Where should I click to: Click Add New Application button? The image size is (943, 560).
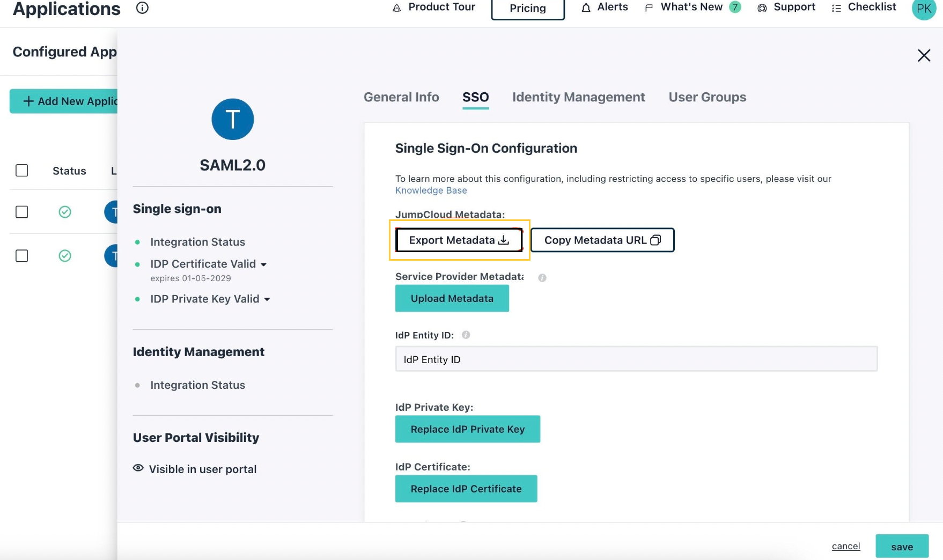tap(64, 101)
